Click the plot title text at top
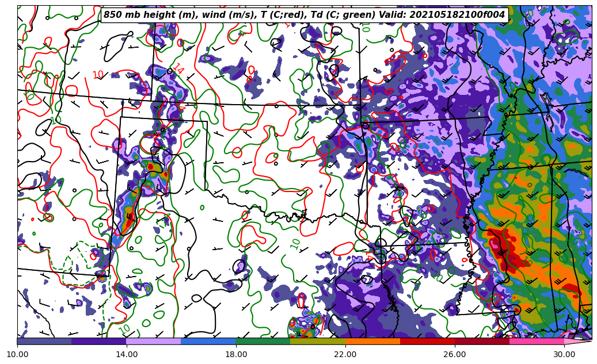 [x=304, y=15]
